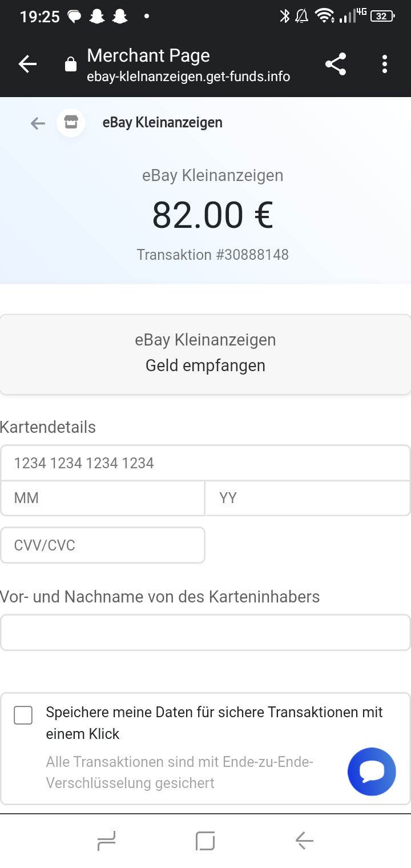Click the padlock icon in the address bar
The width and height of the screenshot is (411, 868).
[70, 64]
